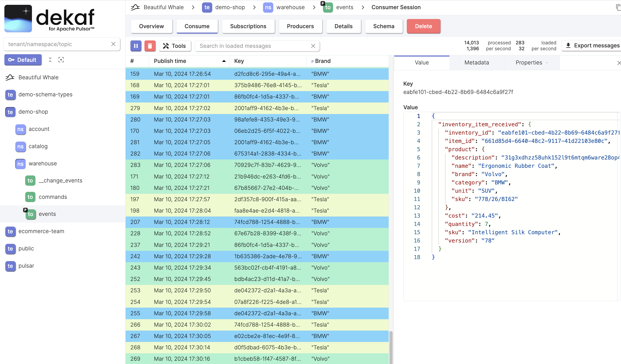Click the pause/resume consumer session icon

click(x=136, y=45)
